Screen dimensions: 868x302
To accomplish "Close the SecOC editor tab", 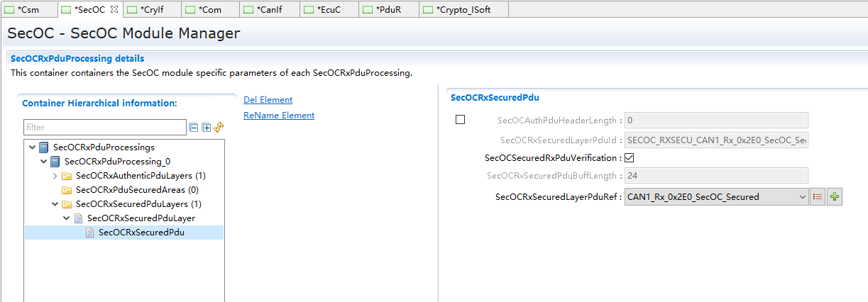I will click(x=114, y=9).
